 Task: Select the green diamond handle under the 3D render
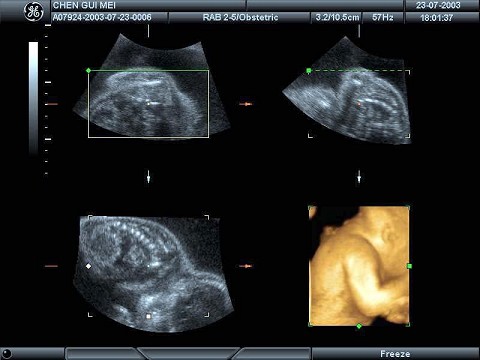359,326
